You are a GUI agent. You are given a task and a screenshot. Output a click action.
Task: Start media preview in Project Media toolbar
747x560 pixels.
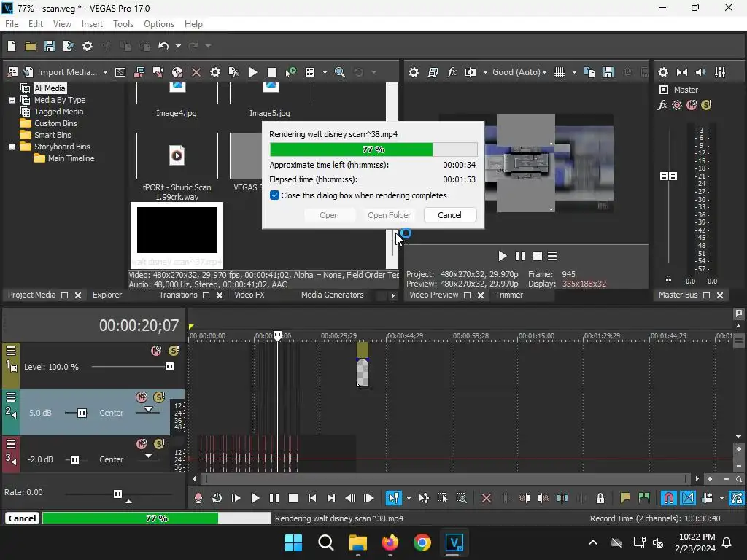253,72
